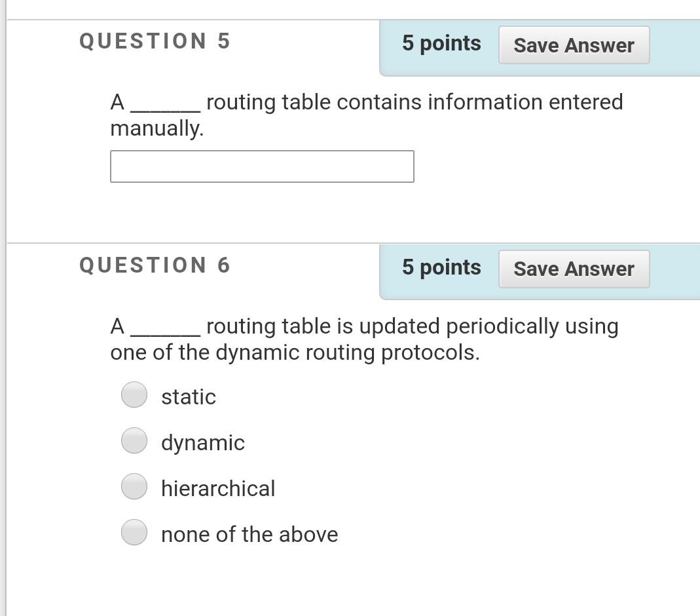The image size is (700, 616).
Task: Click the 5 points label for Question 5
Action: [441, 43]
